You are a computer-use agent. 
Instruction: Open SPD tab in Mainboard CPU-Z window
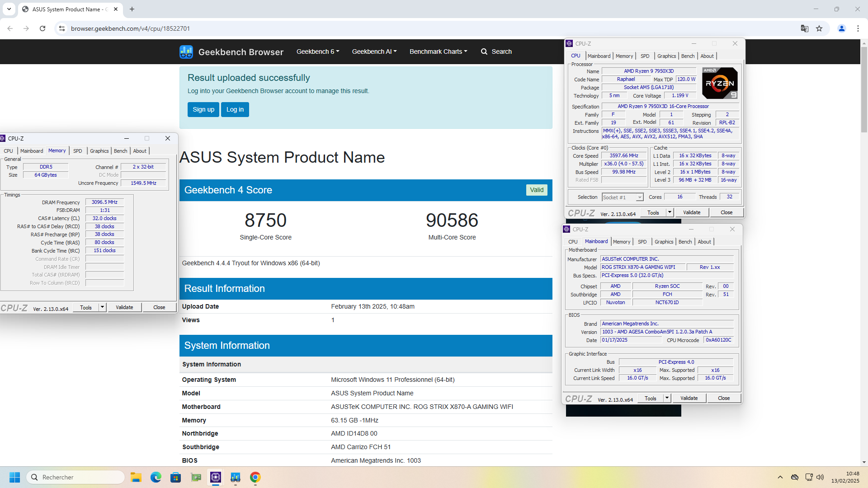[642, 242]
